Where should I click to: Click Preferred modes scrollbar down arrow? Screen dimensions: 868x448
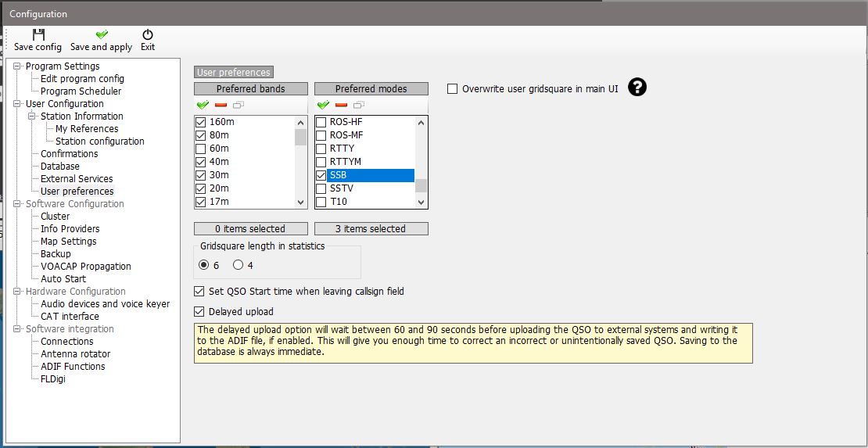point(421,202)
